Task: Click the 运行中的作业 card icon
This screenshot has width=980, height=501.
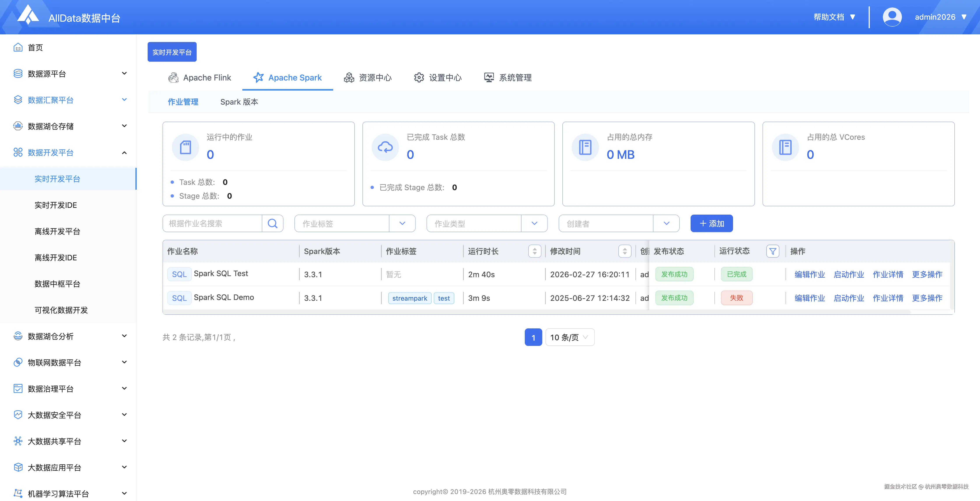Action: [x=185, y=147]
